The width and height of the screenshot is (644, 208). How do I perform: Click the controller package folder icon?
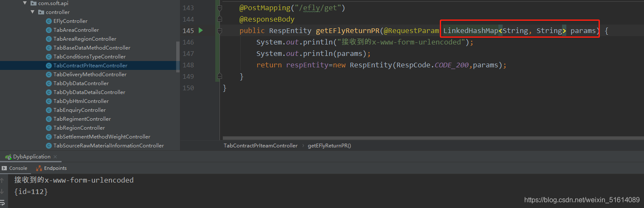tap(41, 12)
